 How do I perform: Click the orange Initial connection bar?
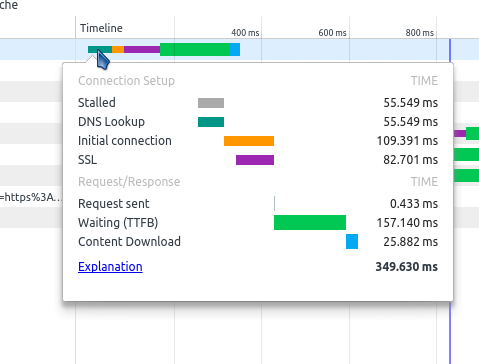pyautogui.click(x=249, y=141)
